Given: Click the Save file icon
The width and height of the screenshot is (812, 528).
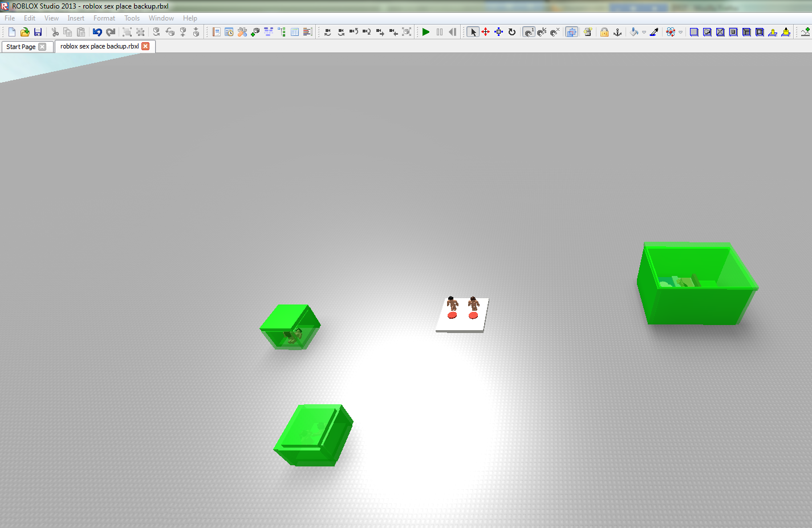Looking at the screenshot, I should [38, 32].
